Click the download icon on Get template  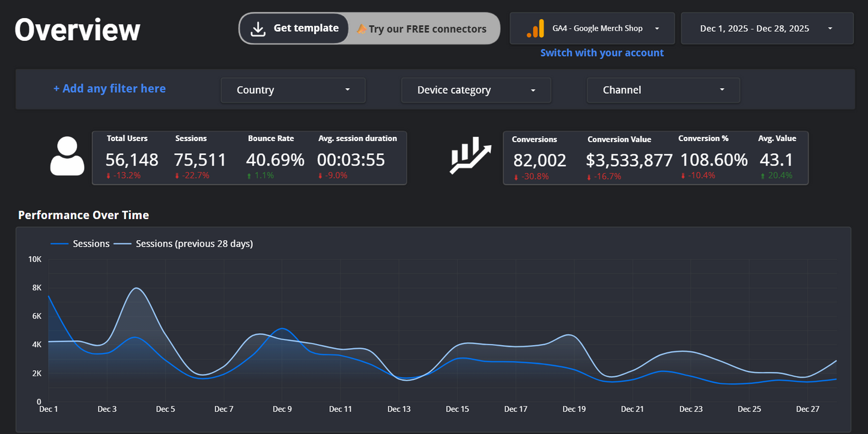(258, 28)
